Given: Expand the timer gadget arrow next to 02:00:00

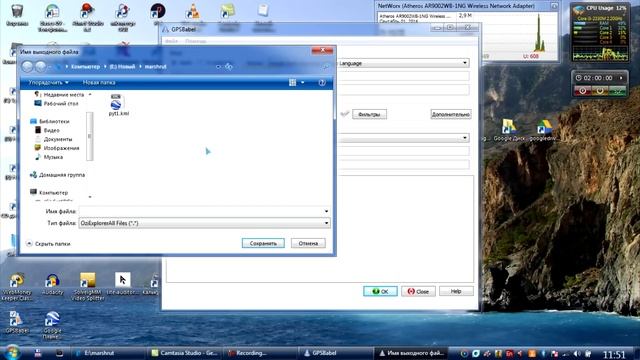Looking at the screenshot, I should 622,78.
